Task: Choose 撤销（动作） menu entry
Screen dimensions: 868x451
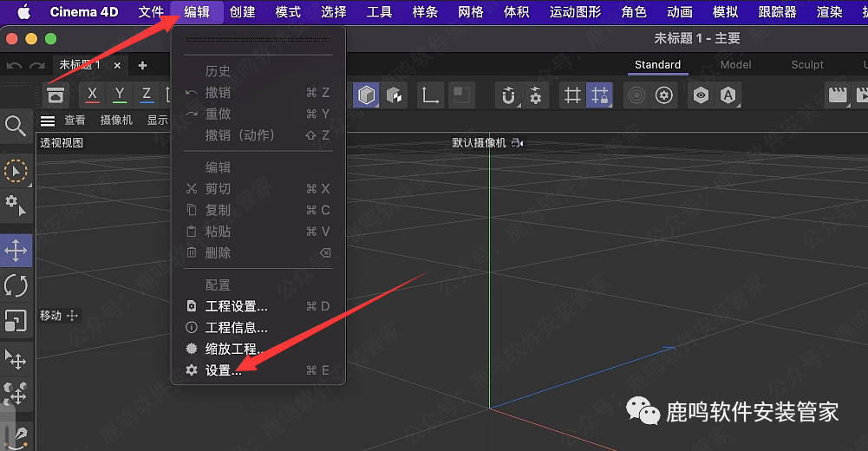Action: (x=258, y=135)
